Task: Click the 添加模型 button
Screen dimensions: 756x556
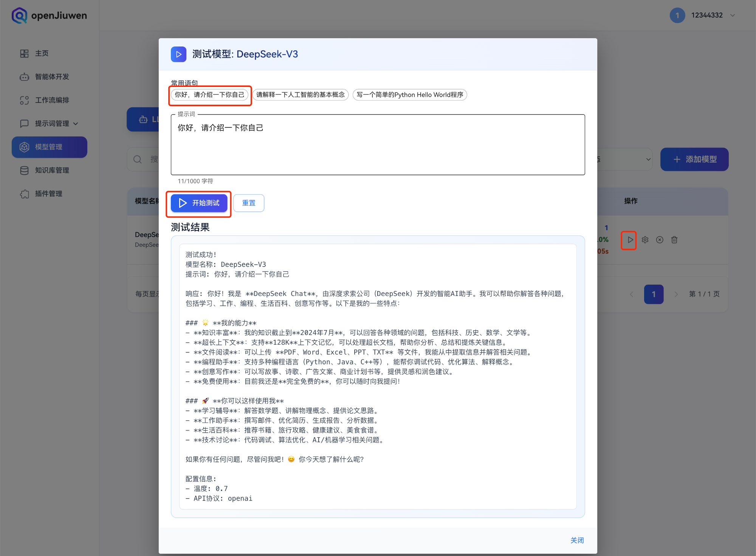Action: coord(694,159)
